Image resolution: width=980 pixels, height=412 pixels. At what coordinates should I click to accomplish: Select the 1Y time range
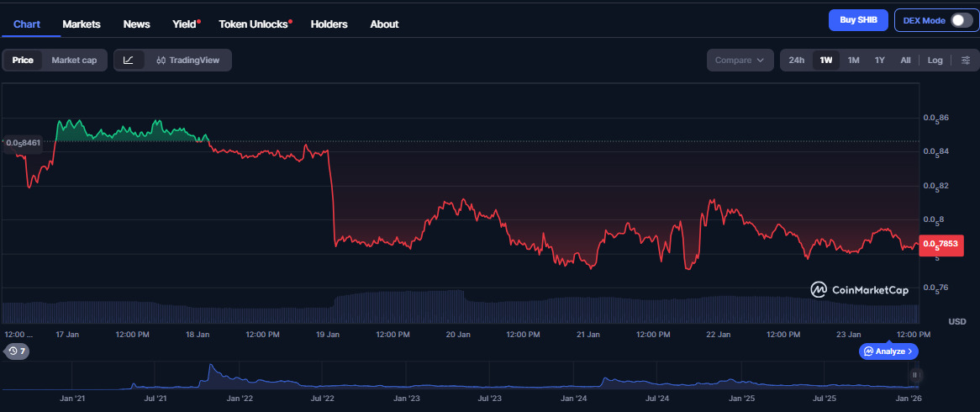tap(879, 60)
